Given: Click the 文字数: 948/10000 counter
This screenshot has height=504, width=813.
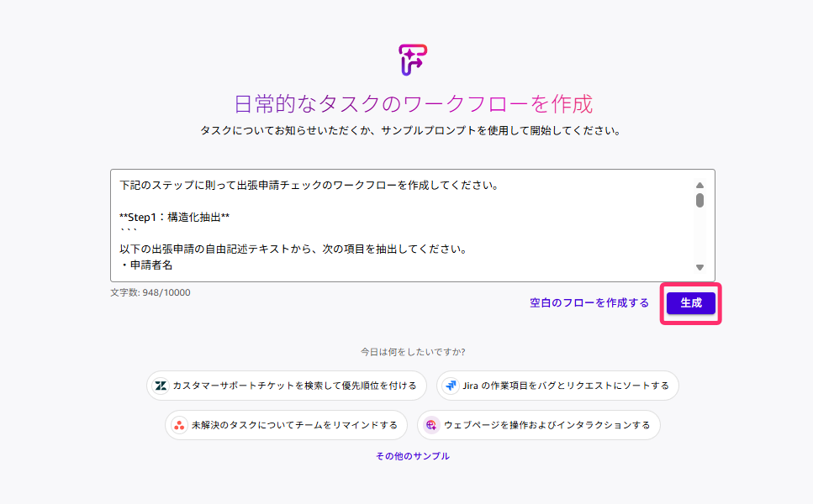Looking at the screenshot, I should pos(150,292).
